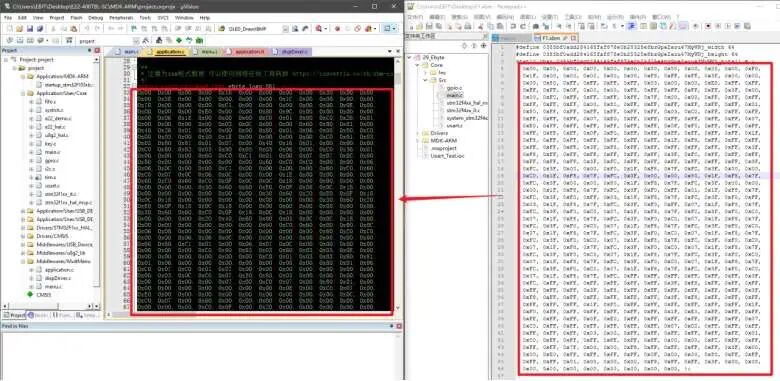Click the Translate icon in uVision build toolbar
The height and width of the screenshot is (381, 780).
(10, 40)
